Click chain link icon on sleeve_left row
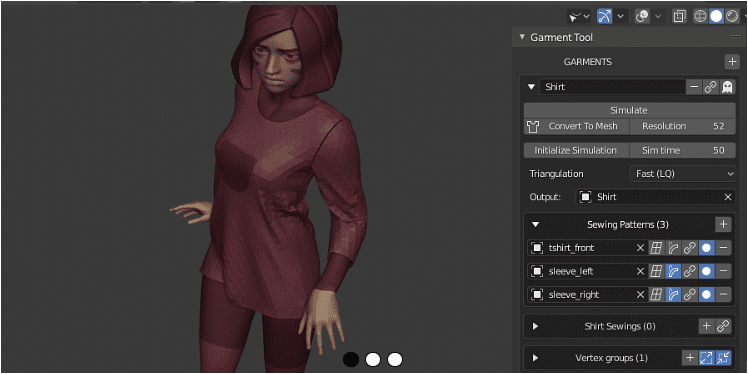748x374 pixels. coord(689,271)
